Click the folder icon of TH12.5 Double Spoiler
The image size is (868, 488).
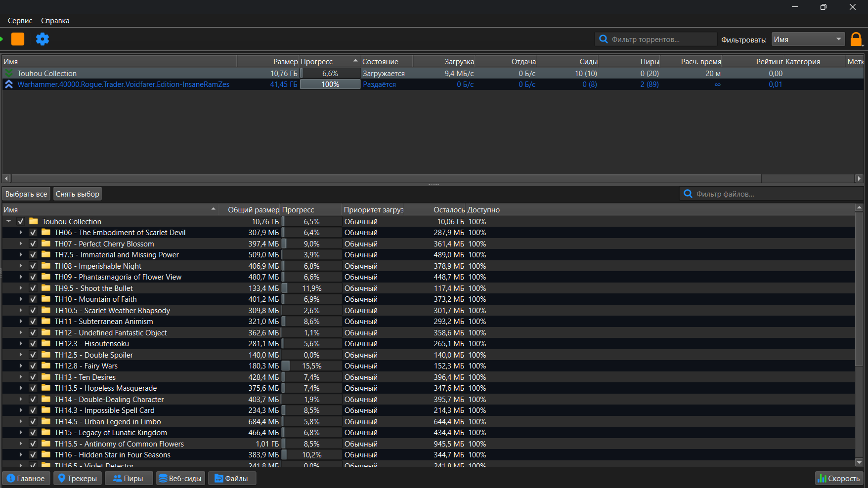46,355
